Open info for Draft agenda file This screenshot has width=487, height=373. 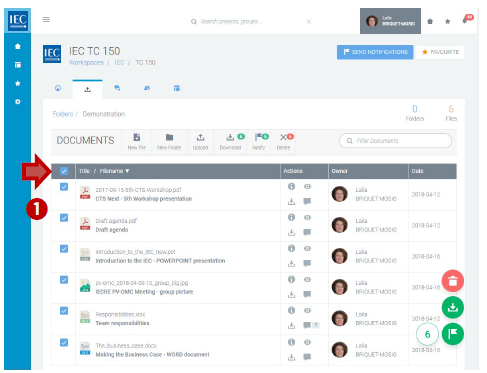291,217
